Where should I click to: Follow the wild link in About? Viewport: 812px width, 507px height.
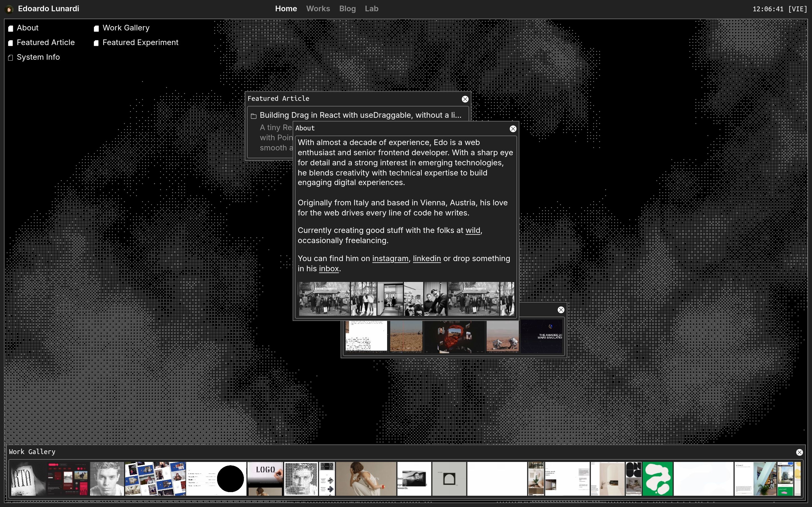coord(473,230)
